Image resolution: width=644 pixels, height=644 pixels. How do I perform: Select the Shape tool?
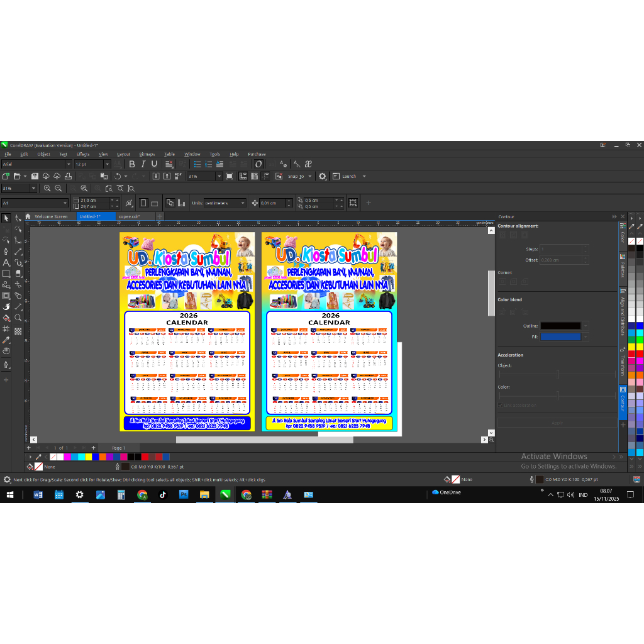click(x=18, y=219)
